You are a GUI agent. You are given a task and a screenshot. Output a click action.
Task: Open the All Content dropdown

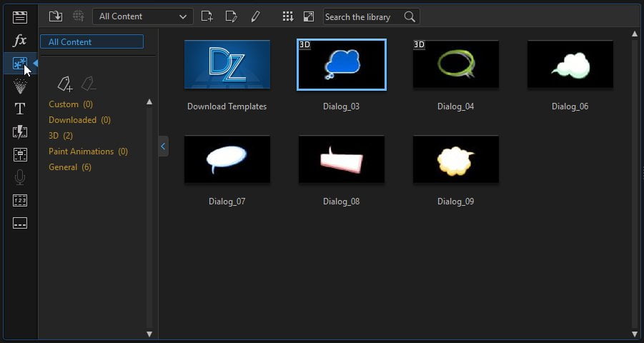click(142, 16)
